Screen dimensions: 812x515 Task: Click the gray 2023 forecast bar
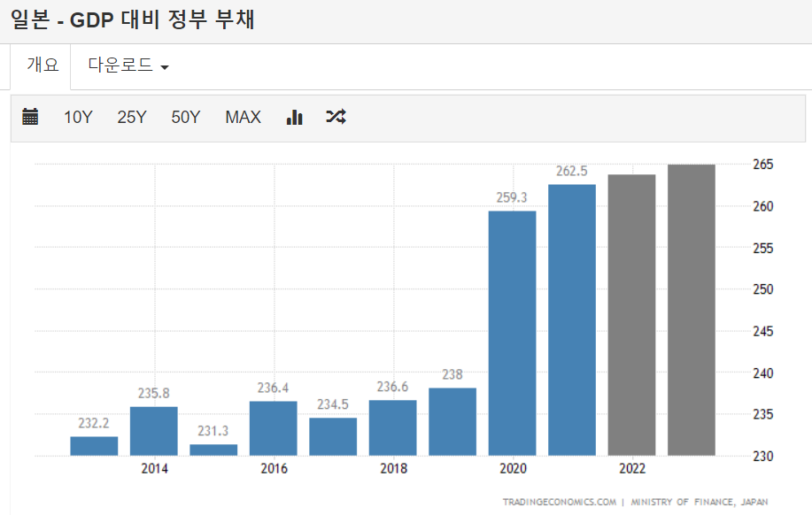692,310
